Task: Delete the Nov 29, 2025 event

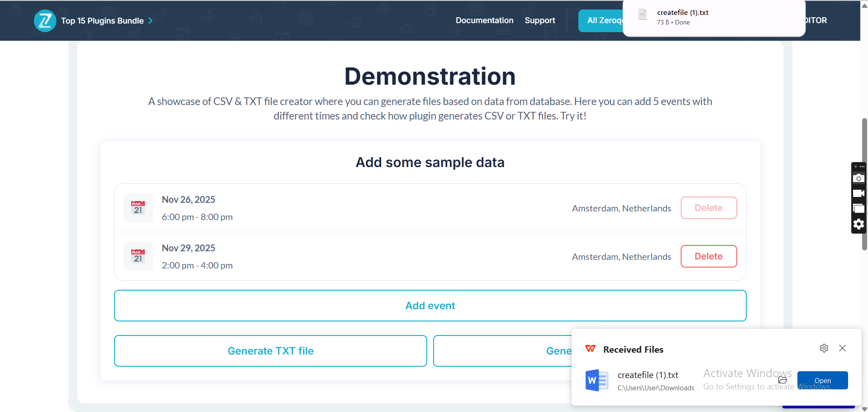Action: pos(708,256)
